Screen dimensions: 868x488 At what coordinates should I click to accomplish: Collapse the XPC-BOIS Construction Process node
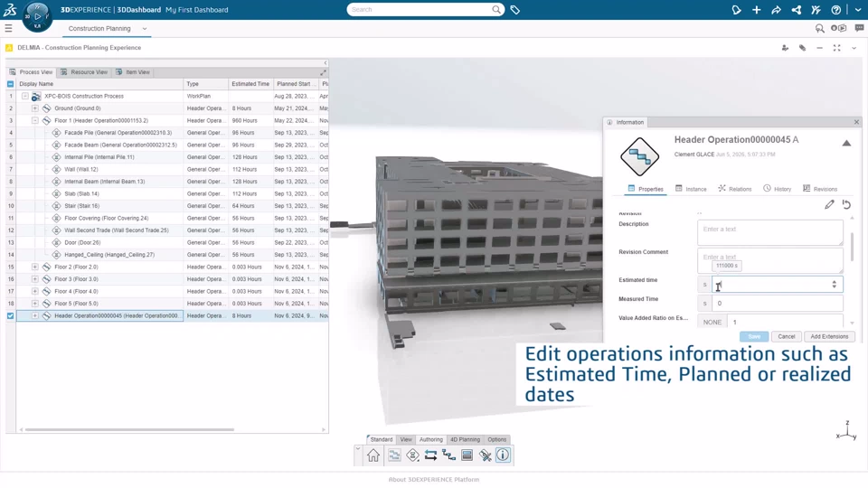25,97
